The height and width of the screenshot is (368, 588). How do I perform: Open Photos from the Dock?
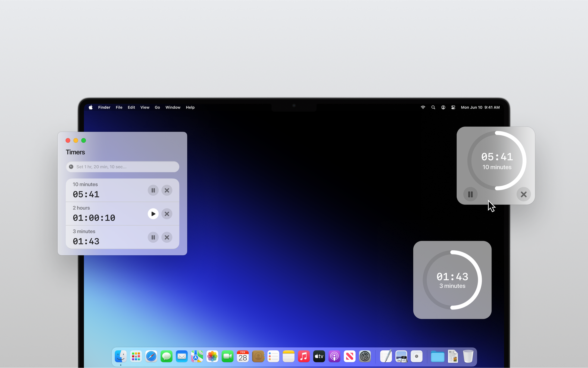[x=212, y=357]
